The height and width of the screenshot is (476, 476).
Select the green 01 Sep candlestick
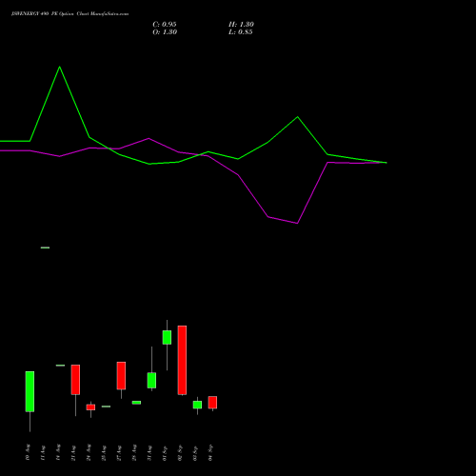point(167,337)
